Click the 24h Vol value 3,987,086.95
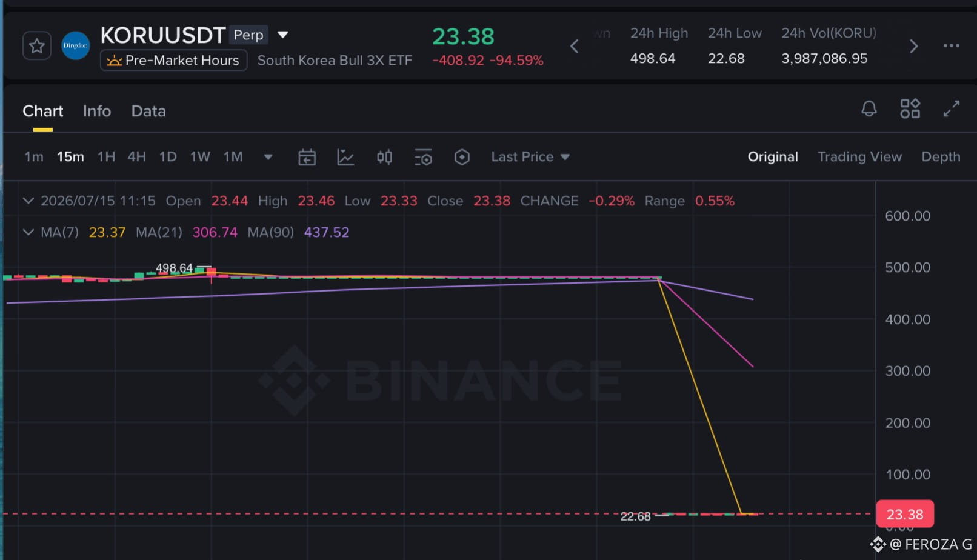This screenshot has height=560, width=977. click(824, 59)
